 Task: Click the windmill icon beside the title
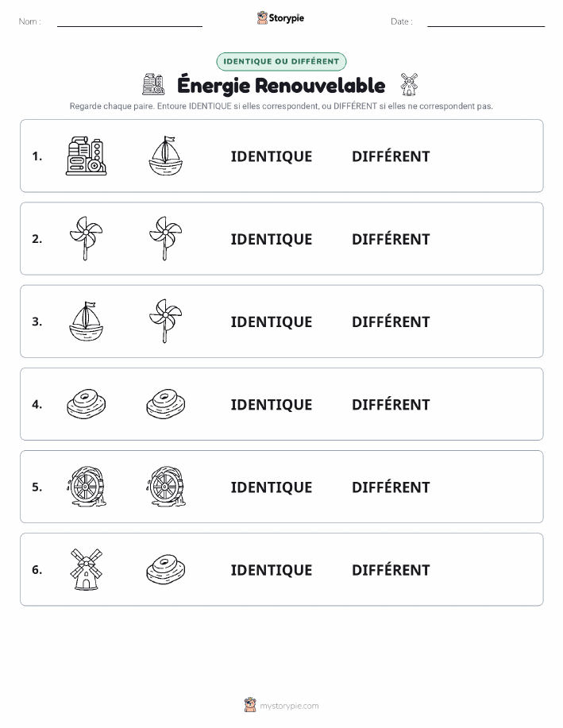409,84
